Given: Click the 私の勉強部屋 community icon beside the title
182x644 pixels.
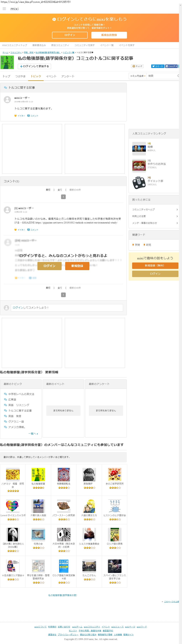Looking at the screenshot, I should point(7,63).
